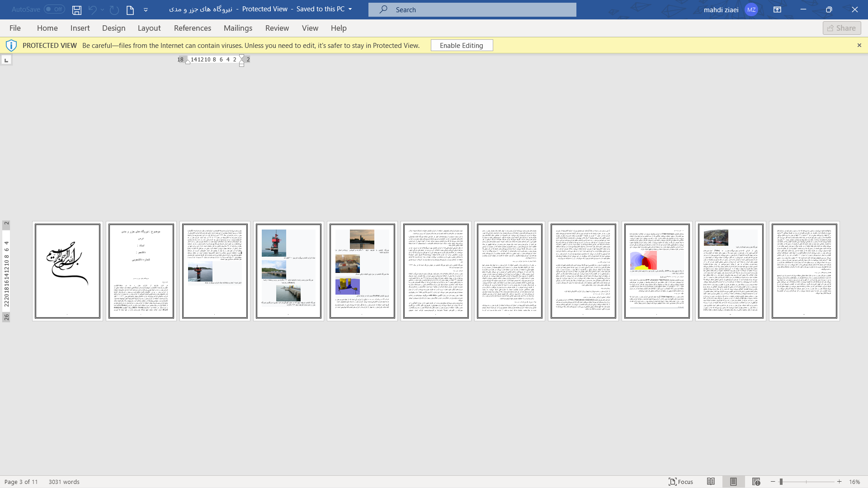
Task: Open the References tab
Action: [193, 28]
